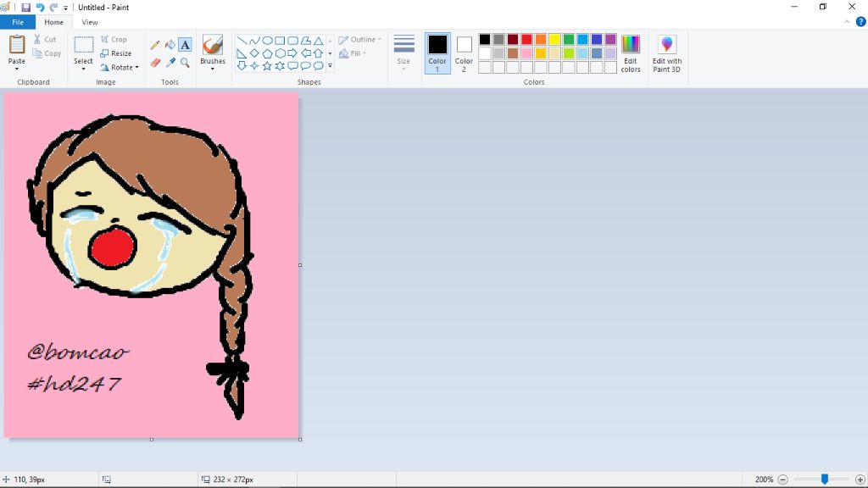The height and width of the screenshot is (488, 868).
Task: Click the red mouth on the drawing
Action: (113, 248)
